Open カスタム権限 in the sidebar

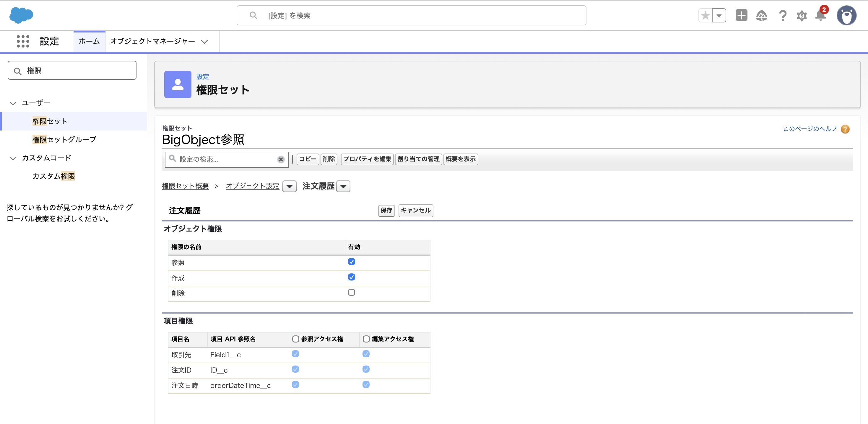tap(53, 176)
